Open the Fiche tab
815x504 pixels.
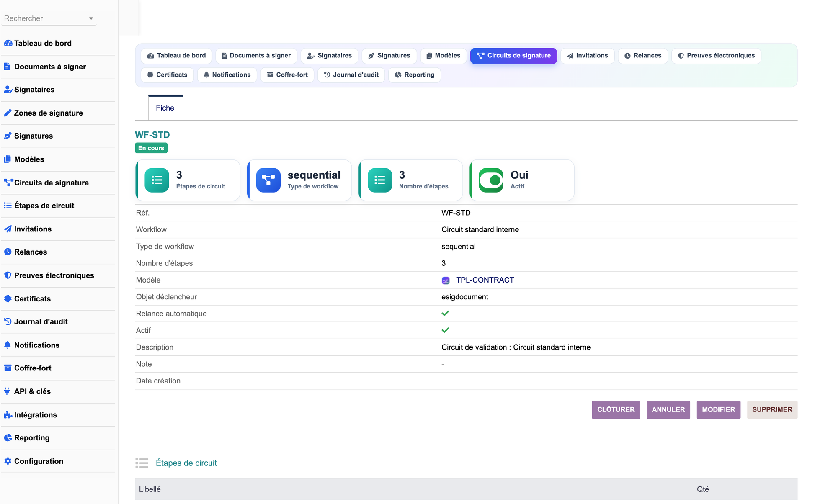(x=165, y=108)
